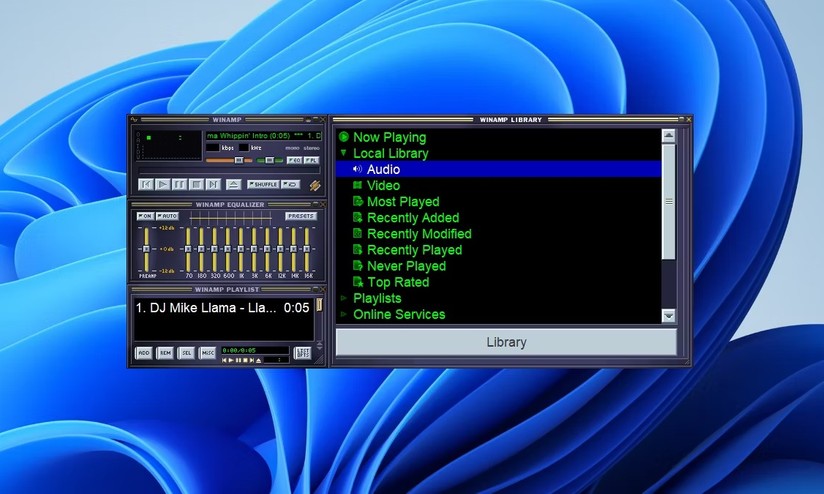This screenshot has height=494, width=824.
Task: Open the equalizer Presets menu
Action: tap(300, 216)
